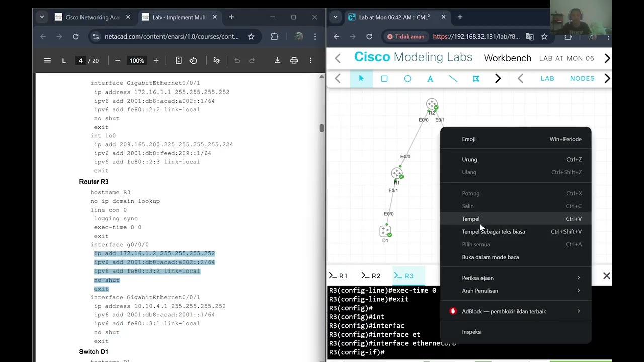Viewport: 644px width, 362px height.
Task: Close the console panel with X
Action: pyautogui.click(x=606, y=276)
